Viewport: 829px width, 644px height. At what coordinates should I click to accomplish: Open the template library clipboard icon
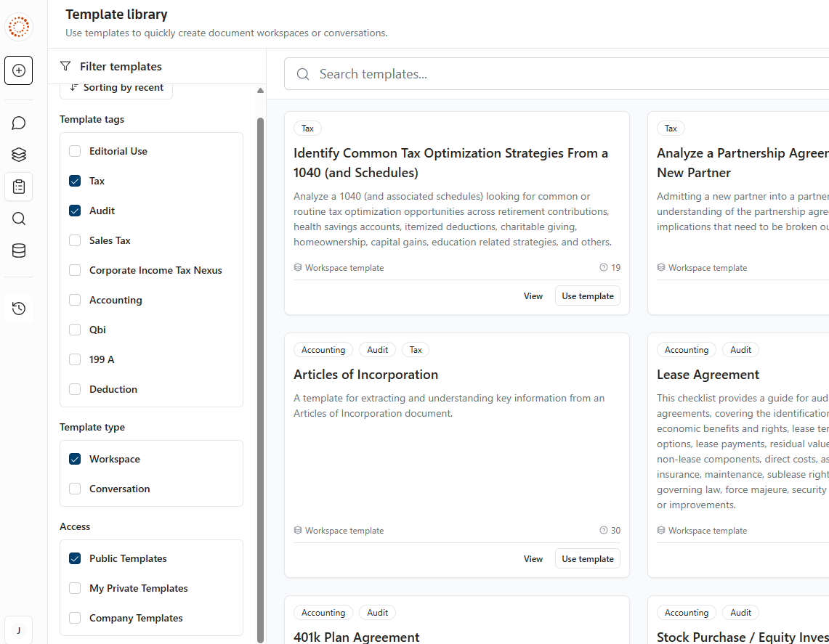[x=19, y=187]
